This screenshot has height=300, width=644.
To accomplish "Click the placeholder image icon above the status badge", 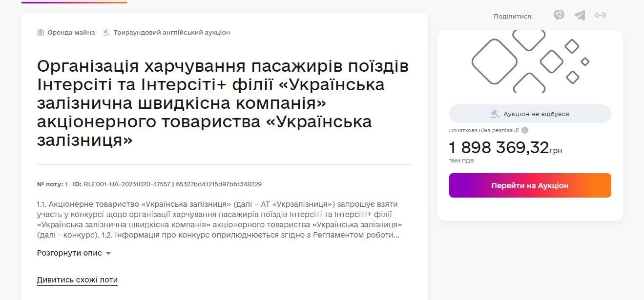I will 530,63.
